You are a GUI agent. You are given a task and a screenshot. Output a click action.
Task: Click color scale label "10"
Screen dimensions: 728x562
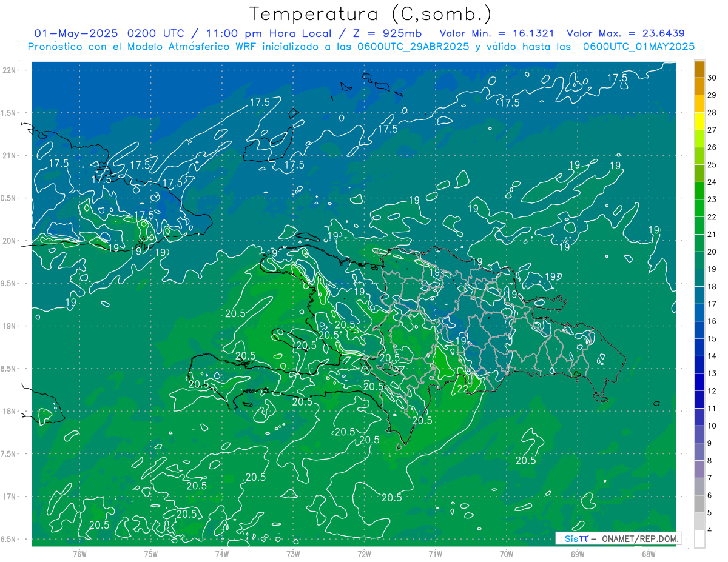[712, 426]
